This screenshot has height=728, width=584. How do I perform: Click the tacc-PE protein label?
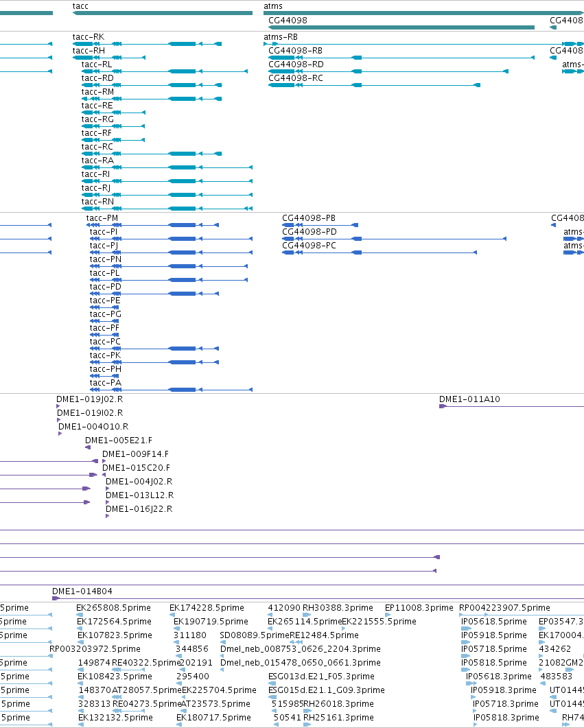(x=105, y=301)
